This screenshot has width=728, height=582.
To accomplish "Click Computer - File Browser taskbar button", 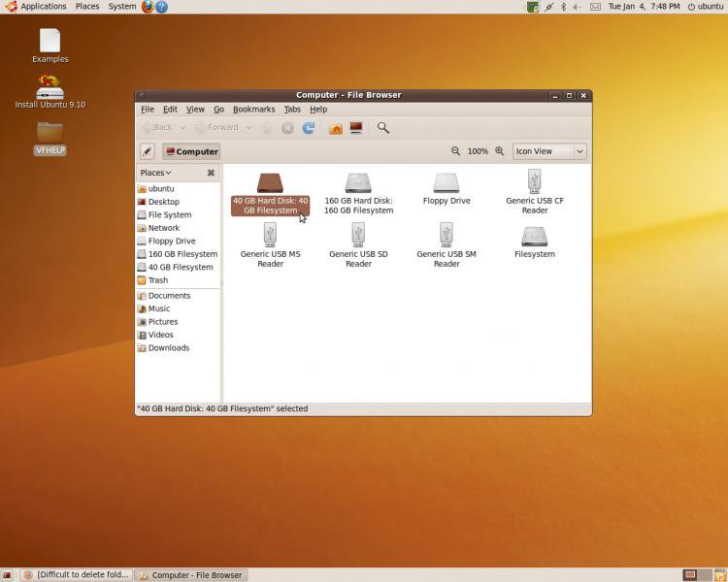I will click(191, 575).
